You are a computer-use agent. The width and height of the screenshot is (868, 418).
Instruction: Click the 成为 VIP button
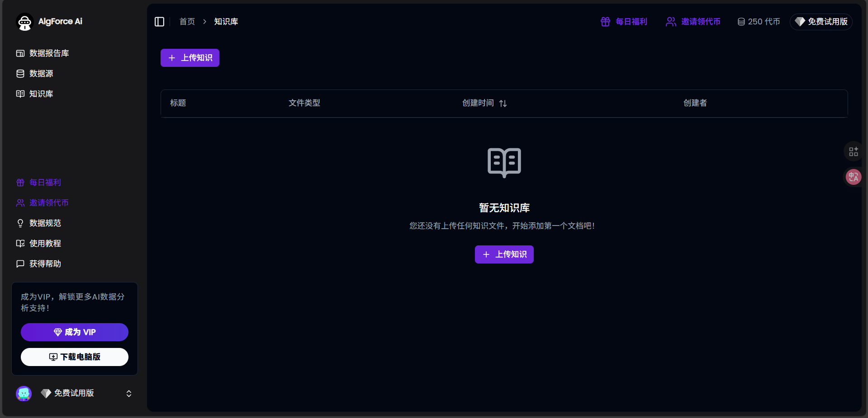(x=75, y=332)
